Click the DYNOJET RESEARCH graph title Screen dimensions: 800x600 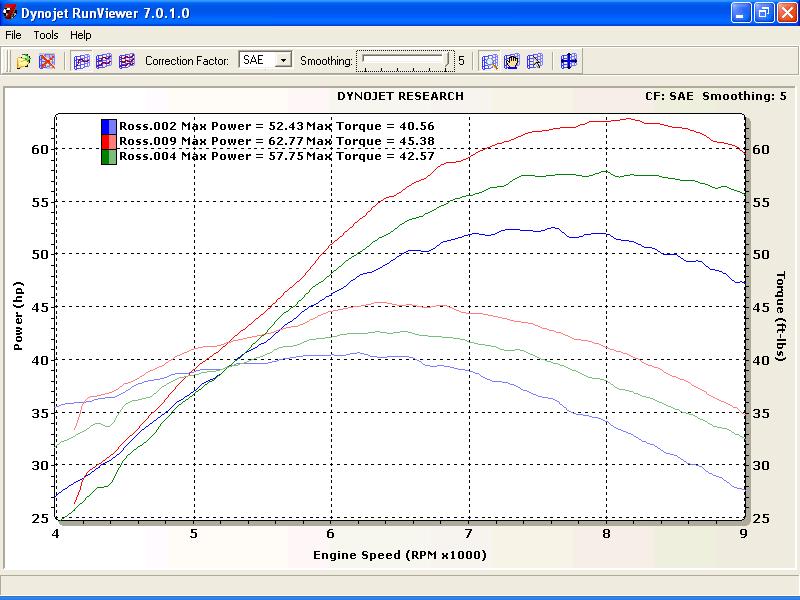click(x=401, y=96)
